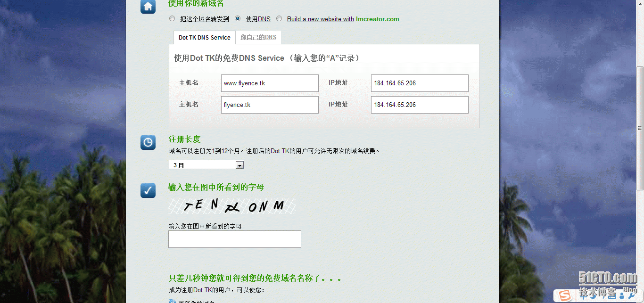The image size is (644, 303).
Task: Select the 使用DNS radio button
Action: pos(238,19)
